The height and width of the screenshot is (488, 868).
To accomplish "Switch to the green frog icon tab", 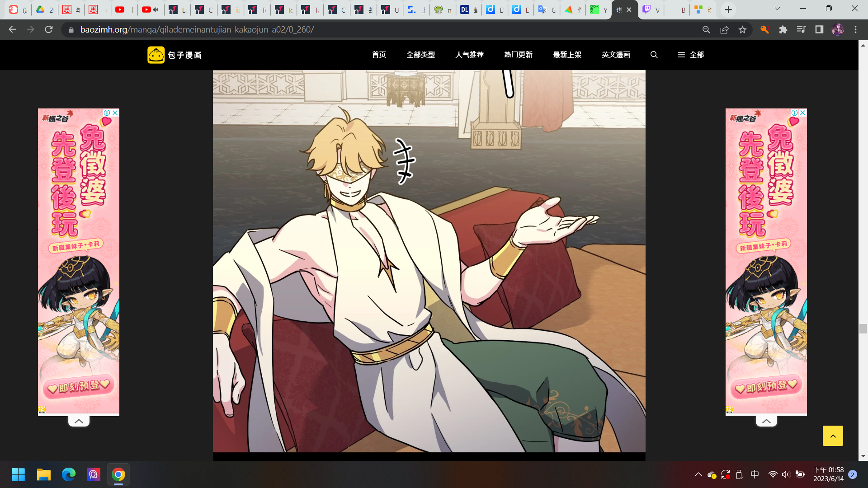I will tap(443, 9).
